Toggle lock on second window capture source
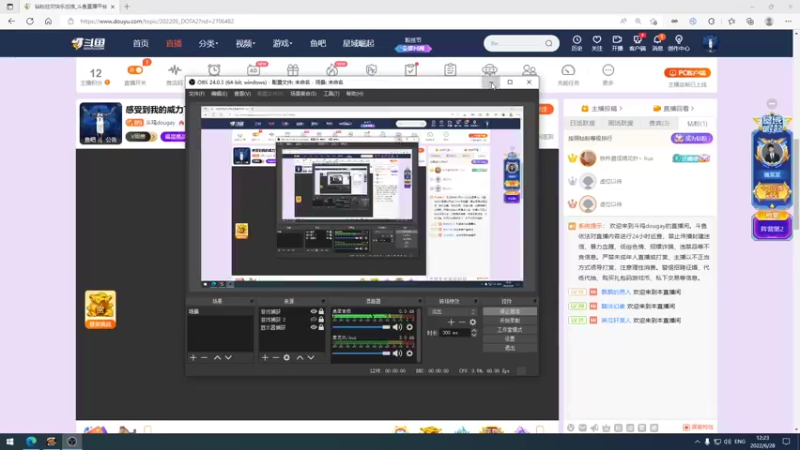The height and width of the screenshot is (450, 800). pyautogui.click(x=321, y=319)
